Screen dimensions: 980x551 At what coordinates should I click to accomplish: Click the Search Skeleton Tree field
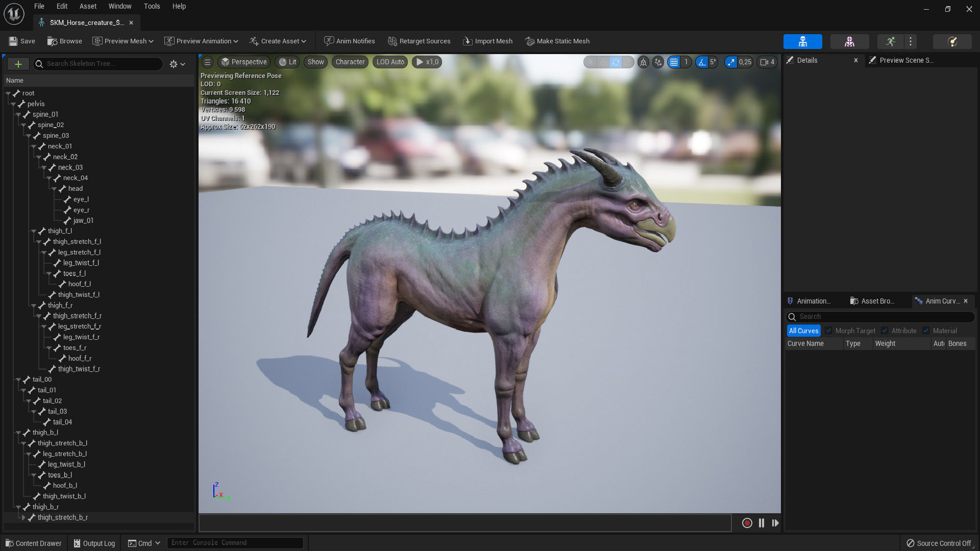click(99, 64)
